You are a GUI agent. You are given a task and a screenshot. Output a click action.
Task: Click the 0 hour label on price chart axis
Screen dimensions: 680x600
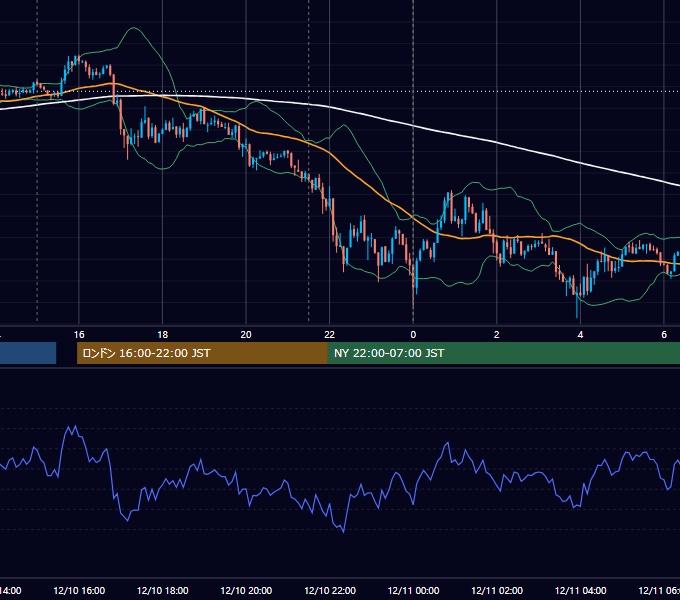point(413,335)
